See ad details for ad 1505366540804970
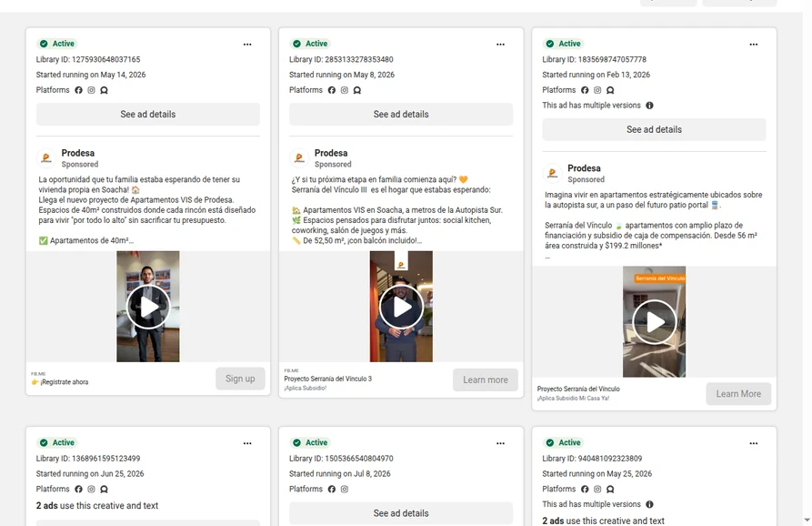This screenshot has height=526, width=812. 401,513
